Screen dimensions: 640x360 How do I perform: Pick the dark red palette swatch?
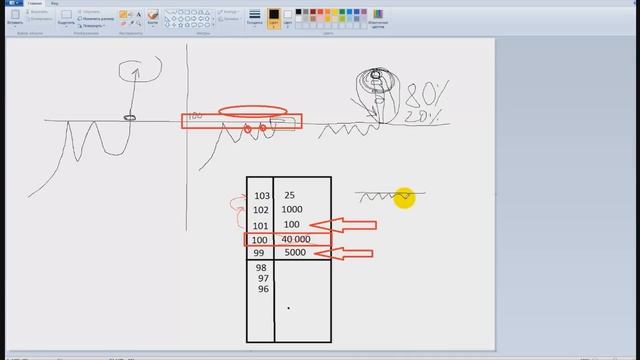click(313, 11)
